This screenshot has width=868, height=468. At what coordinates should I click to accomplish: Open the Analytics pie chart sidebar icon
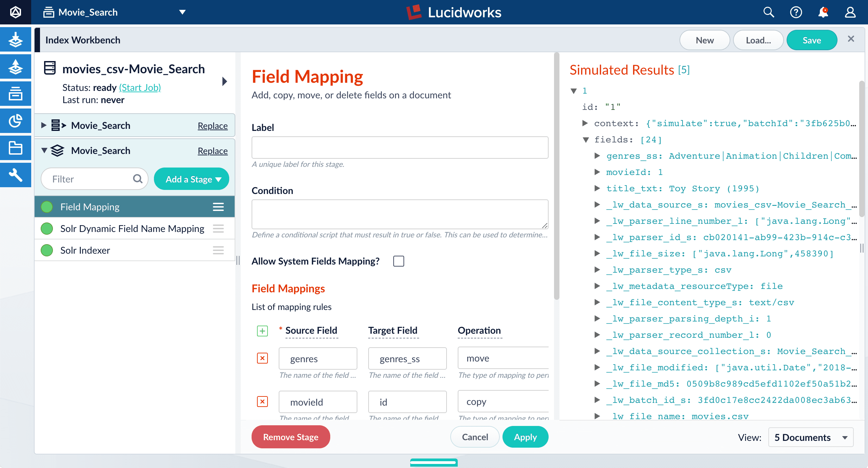click(x=16, y=121)
